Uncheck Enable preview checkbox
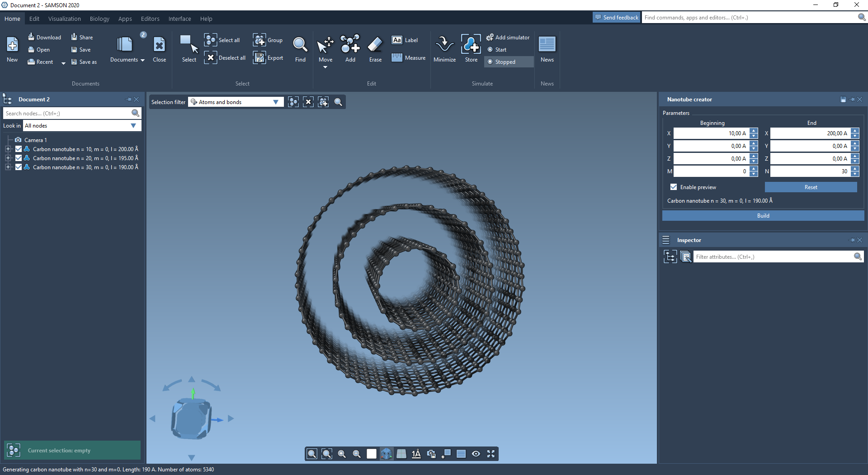Image resolution: width=868 pixels, height=475 pixels. pyautogui.click(x=674, y=187)
